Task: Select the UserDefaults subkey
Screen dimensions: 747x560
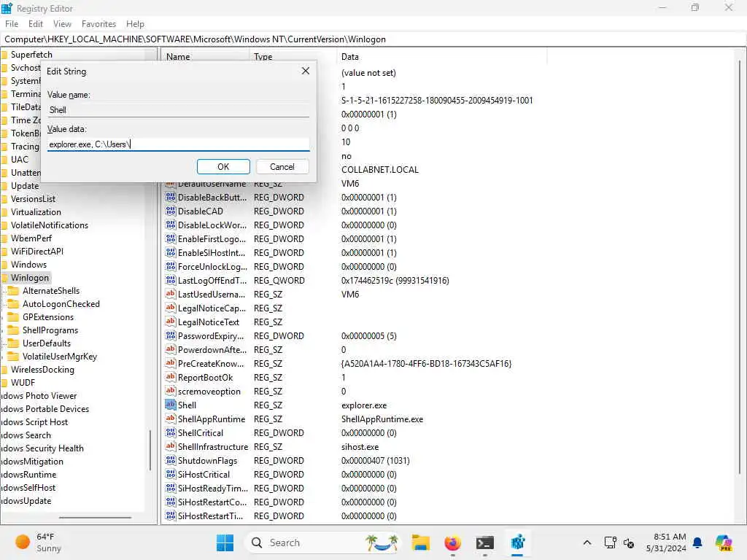Action: 46,343
